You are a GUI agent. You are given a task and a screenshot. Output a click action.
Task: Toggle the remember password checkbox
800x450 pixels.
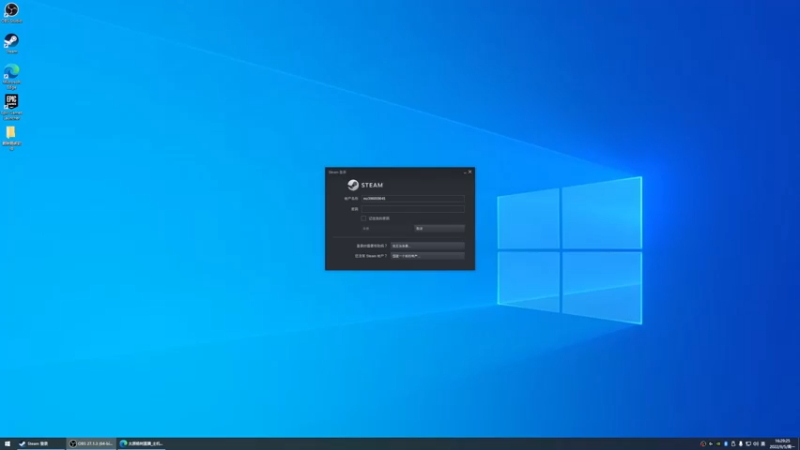pyautogui.click(x=363, y=218)
